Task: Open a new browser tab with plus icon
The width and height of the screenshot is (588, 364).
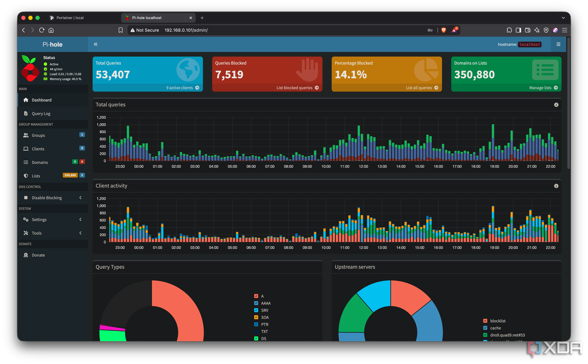Action: [202, 18]
